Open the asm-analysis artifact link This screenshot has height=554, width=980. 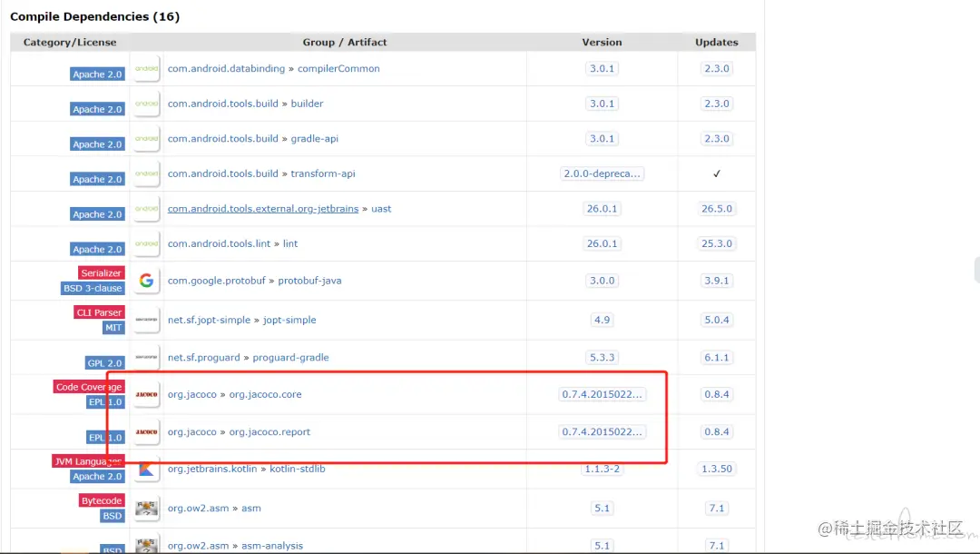tap(272, 545)
